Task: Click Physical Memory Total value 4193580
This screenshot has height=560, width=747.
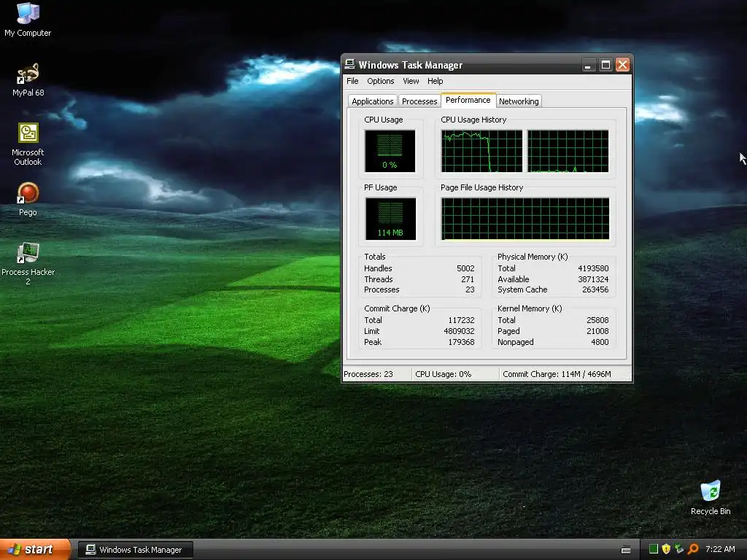Action: click(593, 268)
